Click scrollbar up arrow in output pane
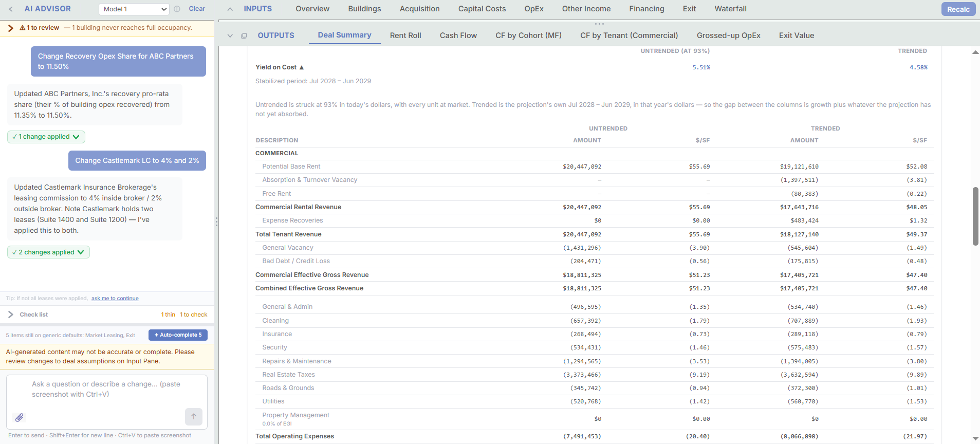The height and width of the screenshot is (444, 980). (975, 52)
